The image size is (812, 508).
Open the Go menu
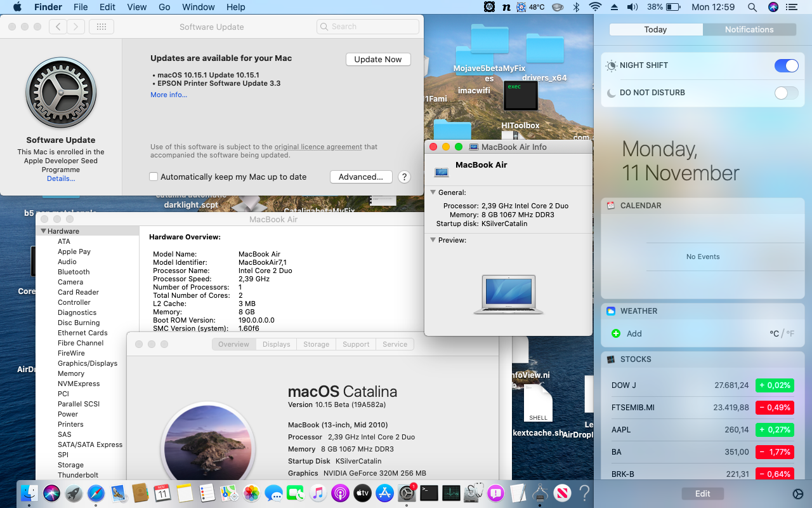(164, 7)
